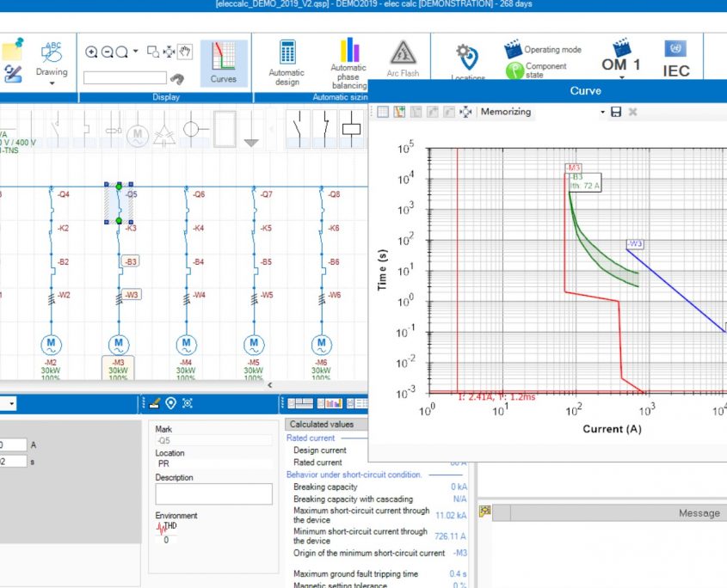The height and width of the screenshot is (588, 727).
Task: Click the -K4 contactor label
Action: (199, 228)
